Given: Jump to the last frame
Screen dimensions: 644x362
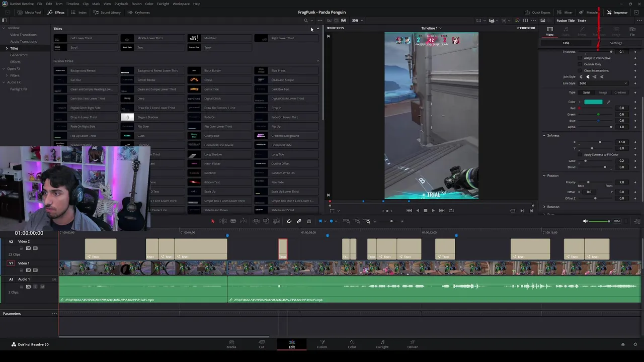Looking at the screenshot, I should click(x=442, y=211).
